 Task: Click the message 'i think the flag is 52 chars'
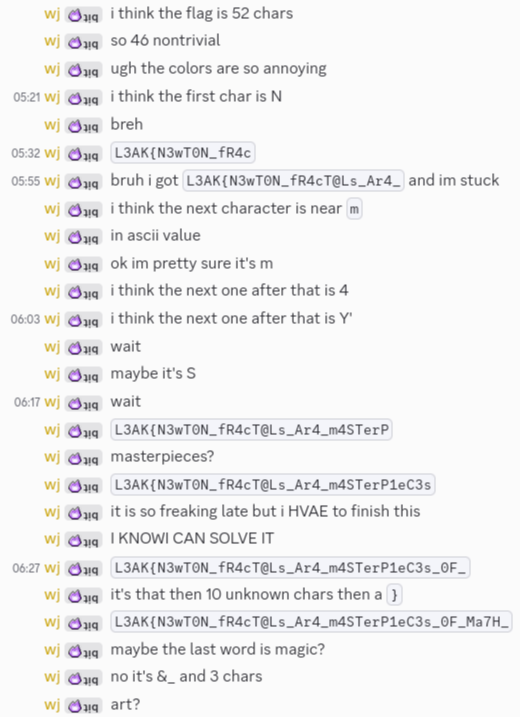[x=202, y=14]
